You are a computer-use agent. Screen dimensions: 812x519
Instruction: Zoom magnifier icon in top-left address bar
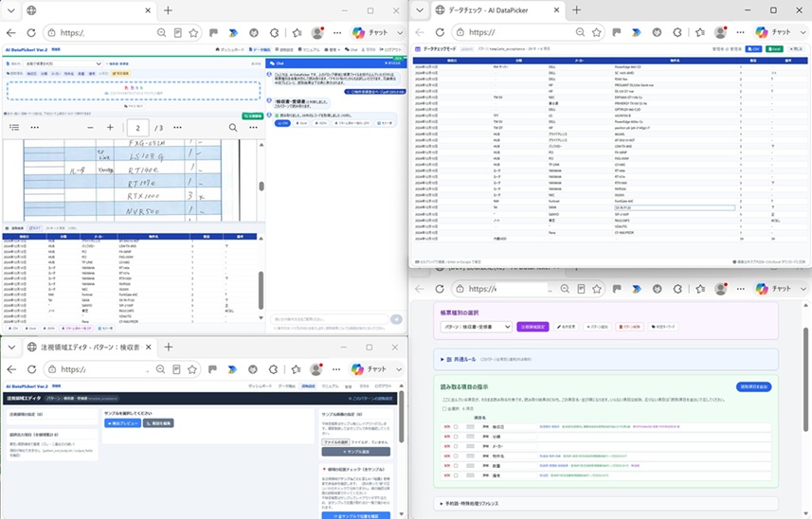tap(162, 32)
